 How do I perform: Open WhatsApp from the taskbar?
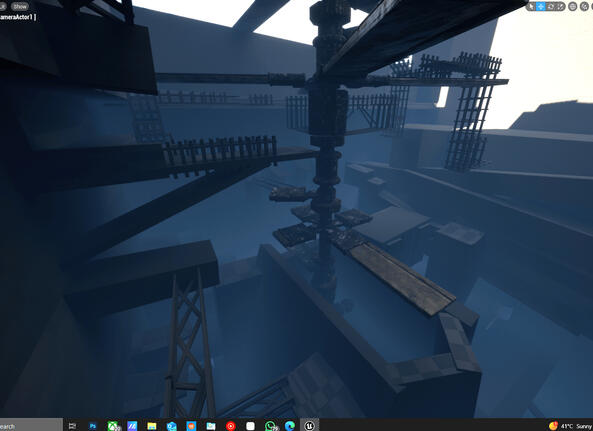(271, 426)
